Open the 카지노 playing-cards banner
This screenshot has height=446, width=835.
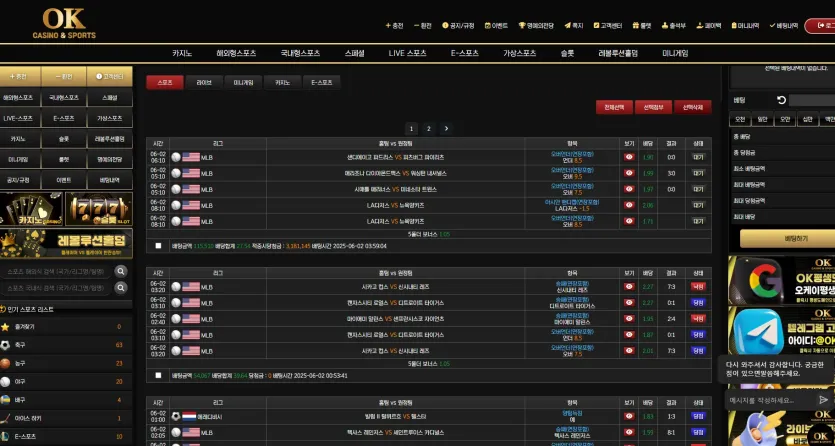[x=31, y=209]
